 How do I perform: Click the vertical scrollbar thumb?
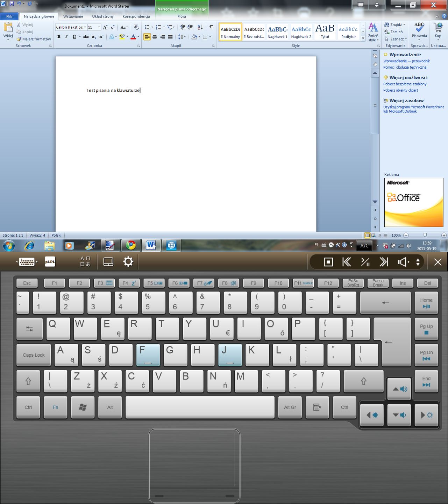pyautogui.click(x=375, y=105)
